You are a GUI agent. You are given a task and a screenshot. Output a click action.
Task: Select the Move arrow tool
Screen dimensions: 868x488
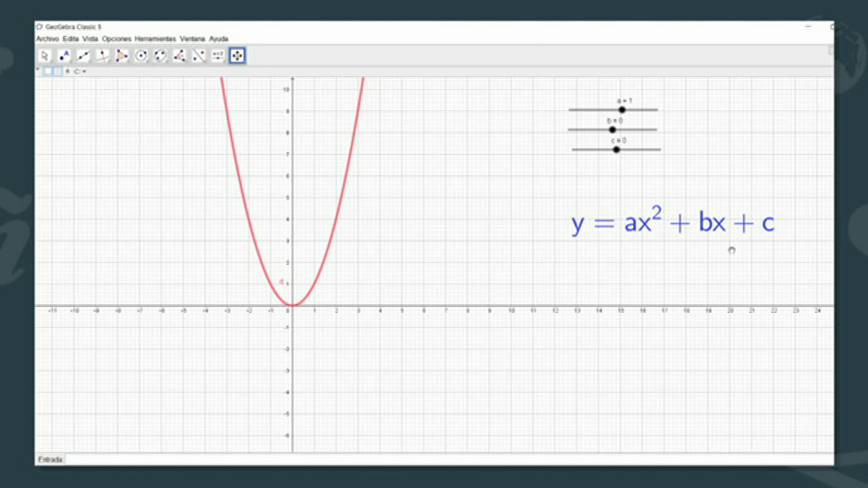point(44,56)
